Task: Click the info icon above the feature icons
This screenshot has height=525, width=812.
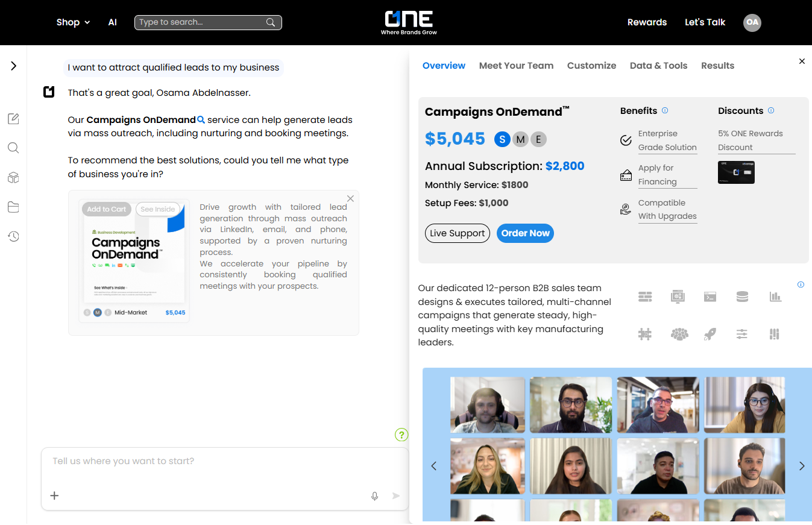Action: pos(801,285)
